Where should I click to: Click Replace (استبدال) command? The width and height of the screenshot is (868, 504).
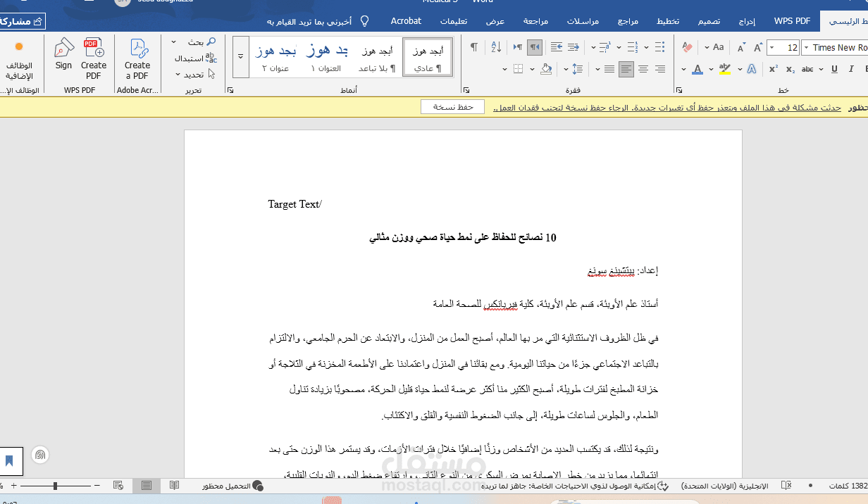pos(196,58)
